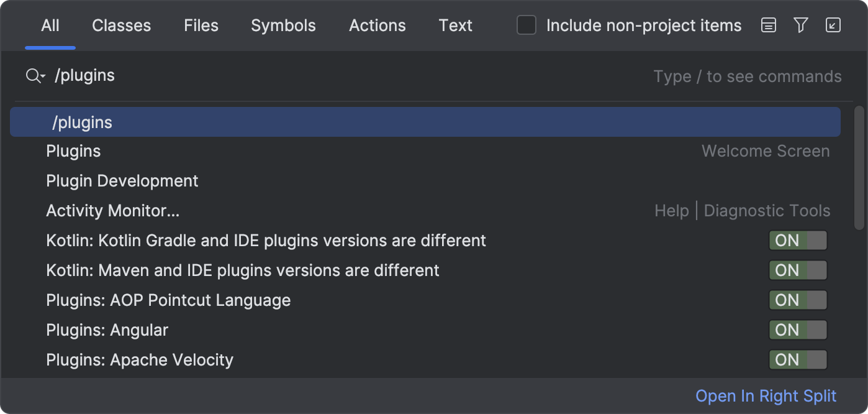Switch to the Classes tab
This screenshot has width=868, height=414.
(x=121, y=25)
